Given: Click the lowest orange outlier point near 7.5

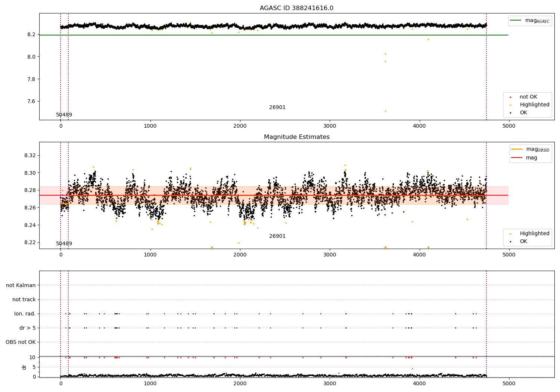Looking at the screenshot, I should pos(385,111).
